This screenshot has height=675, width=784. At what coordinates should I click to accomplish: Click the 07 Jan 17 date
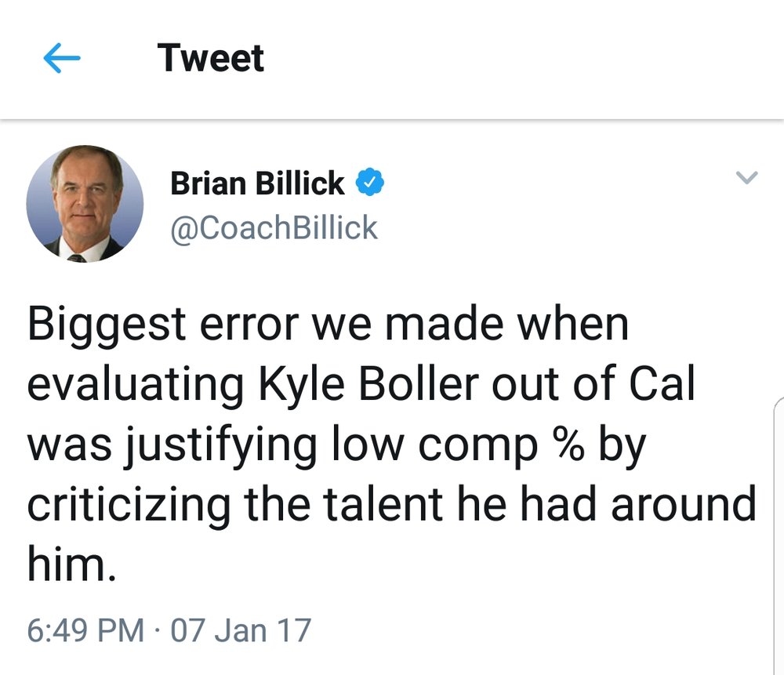pyautogui.click(x=241, y=630)
